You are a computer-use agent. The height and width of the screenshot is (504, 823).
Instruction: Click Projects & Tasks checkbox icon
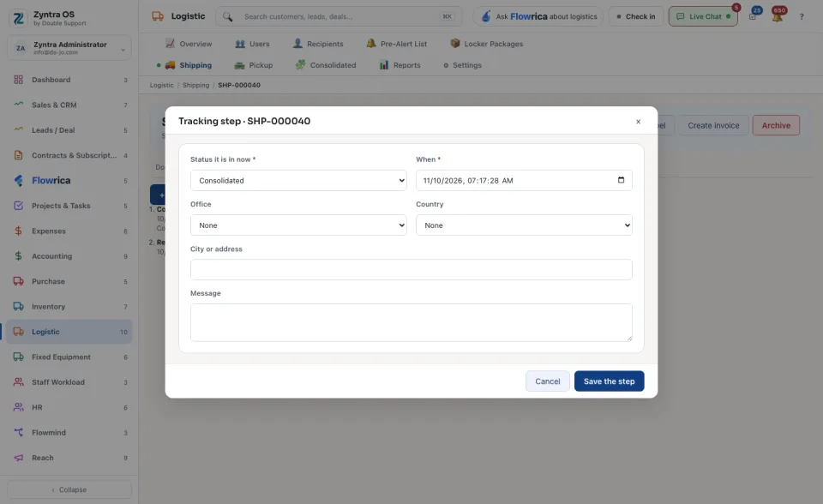18,206
